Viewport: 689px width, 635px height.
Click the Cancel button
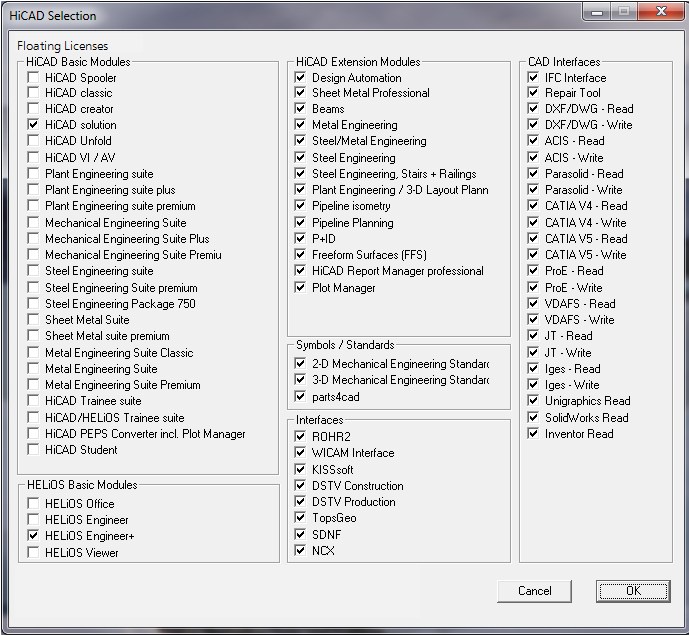pyautogui.click(x=534, y=591)
